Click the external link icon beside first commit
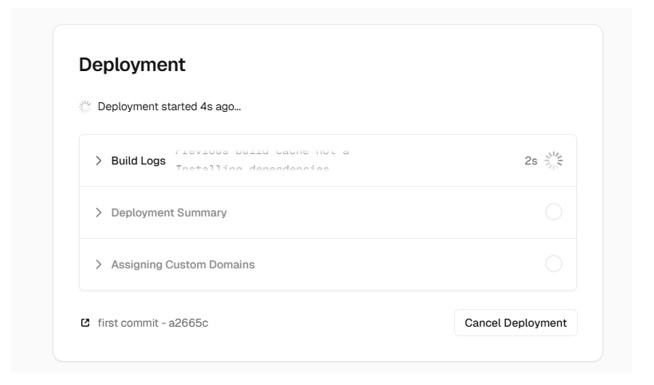654x385 pixels. point(85,322)
